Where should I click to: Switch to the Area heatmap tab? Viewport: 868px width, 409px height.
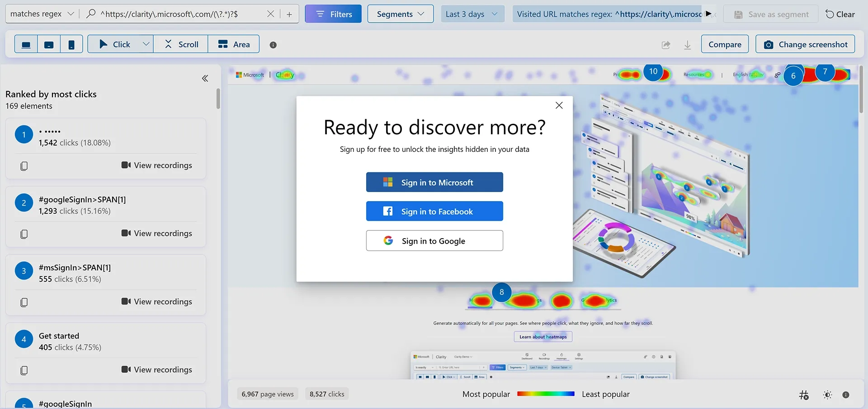233,44
